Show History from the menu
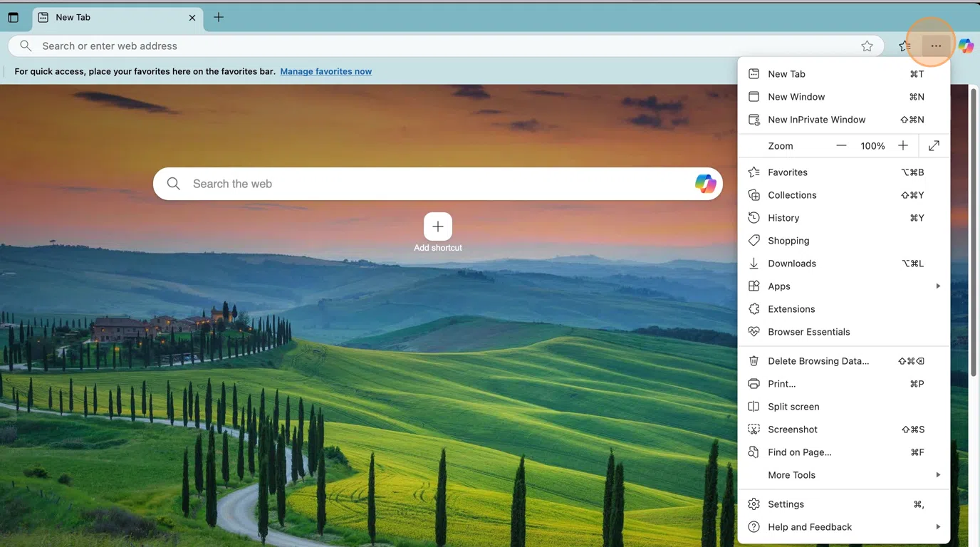This screenshot has height=547, width=980. tap(844, 218)
